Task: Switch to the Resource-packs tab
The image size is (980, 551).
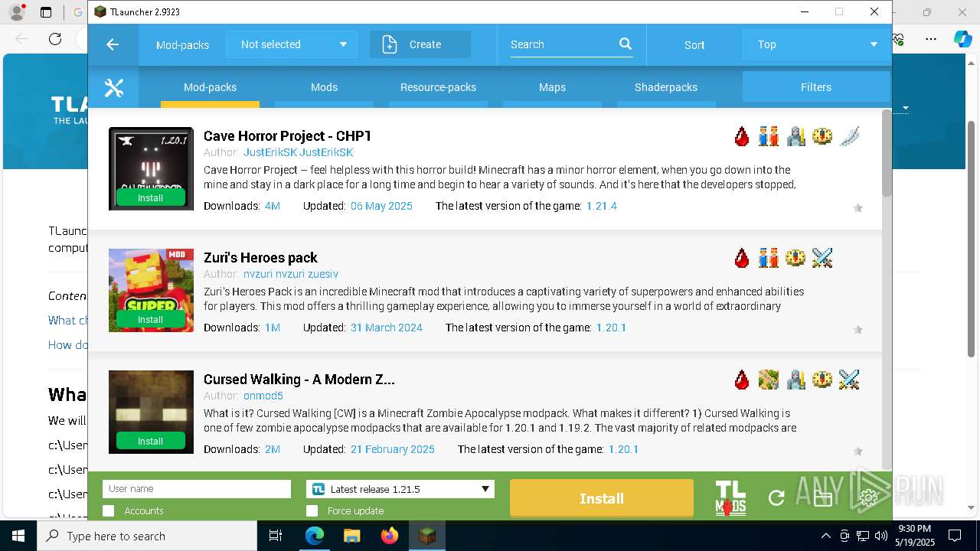Action: pos(438,87)
